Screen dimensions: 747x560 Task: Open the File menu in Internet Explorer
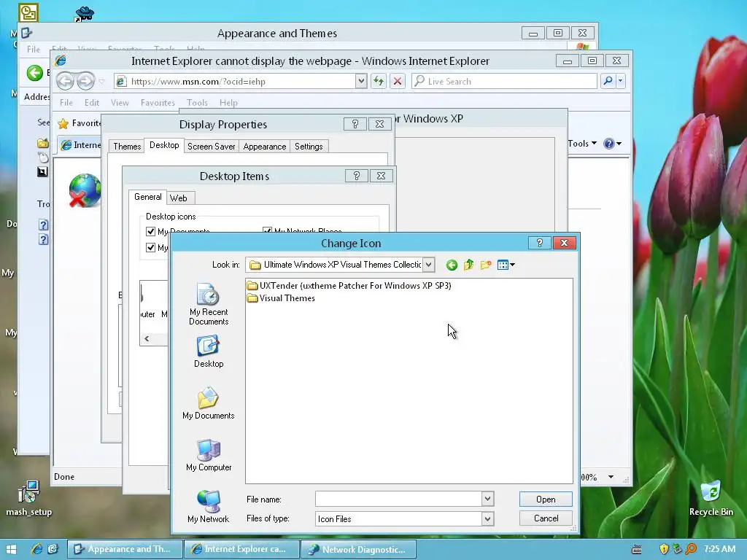point(66,103)
